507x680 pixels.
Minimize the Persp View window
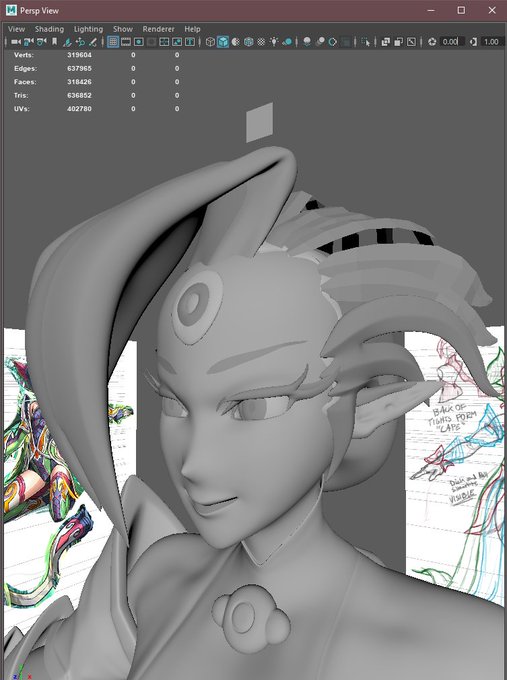[431, 10]
